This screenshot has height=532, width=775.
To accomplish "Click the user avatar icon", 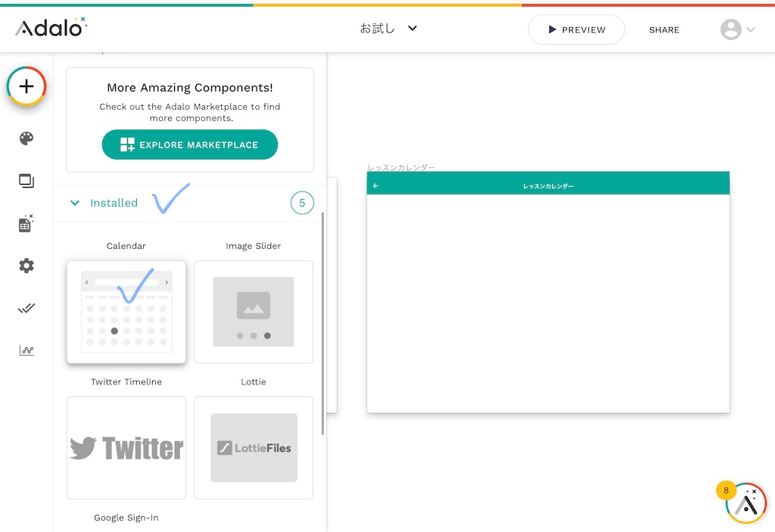I will pyautogui.click(x=730, y=30).
